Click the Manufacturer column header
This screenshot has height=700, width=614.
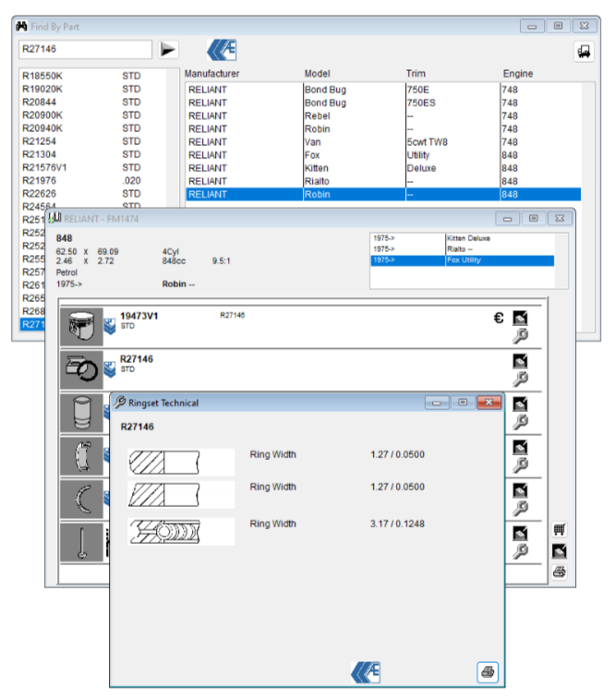[x=212, y=74]
